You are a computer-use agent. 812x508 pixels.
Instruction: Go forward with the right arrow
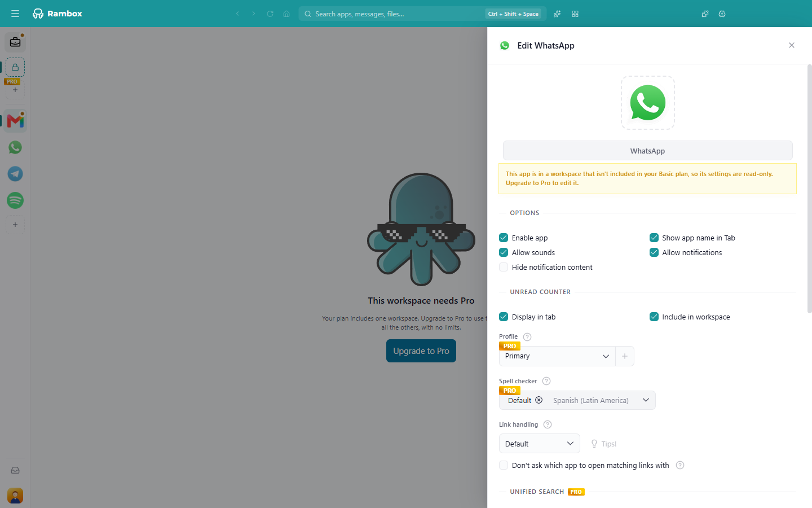[x=254, y=14]
